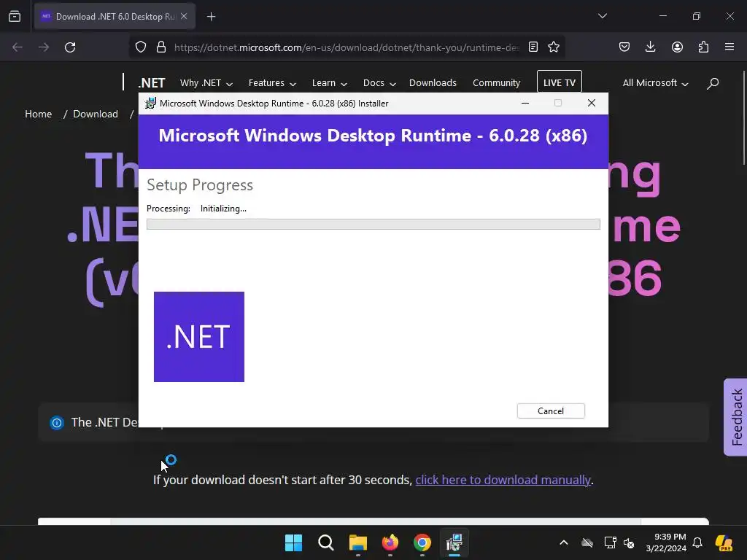Open File Explorer from taskbar
The height and width of the screenshot is (560, 747).
click(357, 542)
